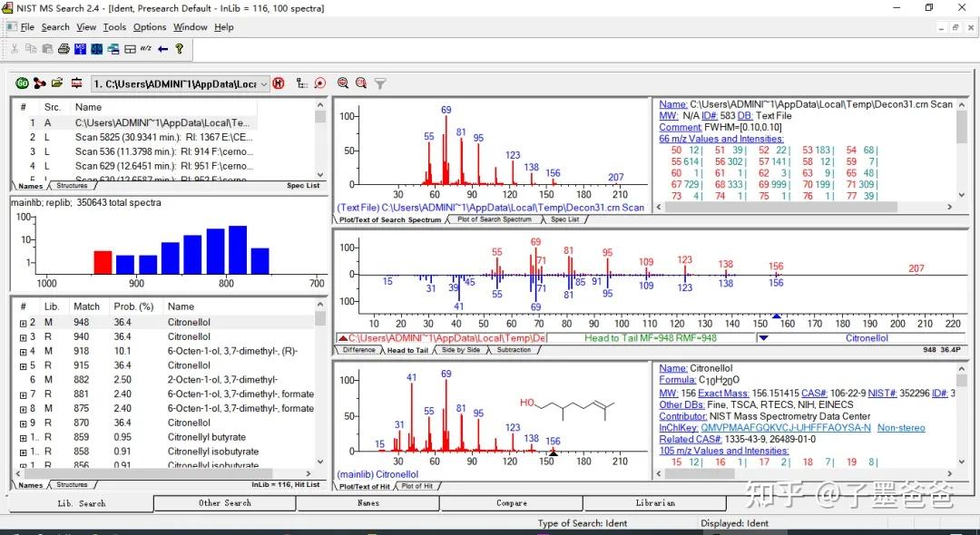The image size is (980, 535).
Task: Switch hit list to Structures tab
Action: [x=72, y=484]
